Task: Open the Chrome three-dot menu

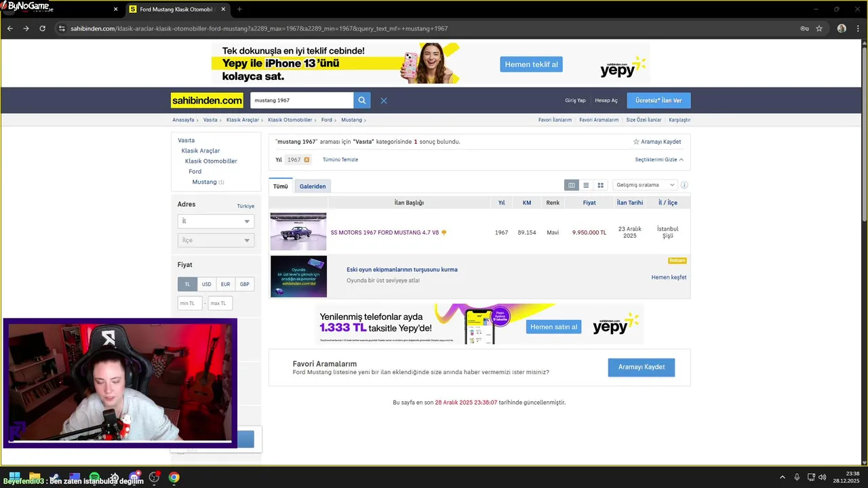Action: pyautogui.click(x=858, y=28)
